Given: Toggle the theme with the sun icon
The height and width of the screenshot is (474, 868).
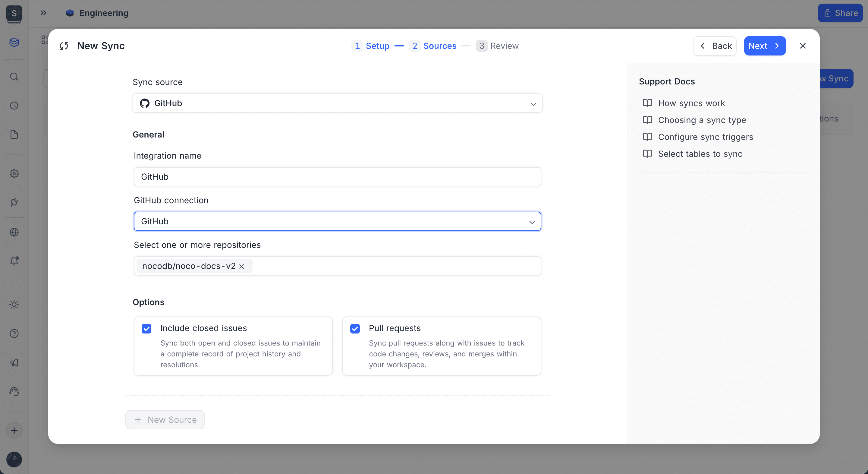Looking at the screenshot, I should click(x=14, y=305).
